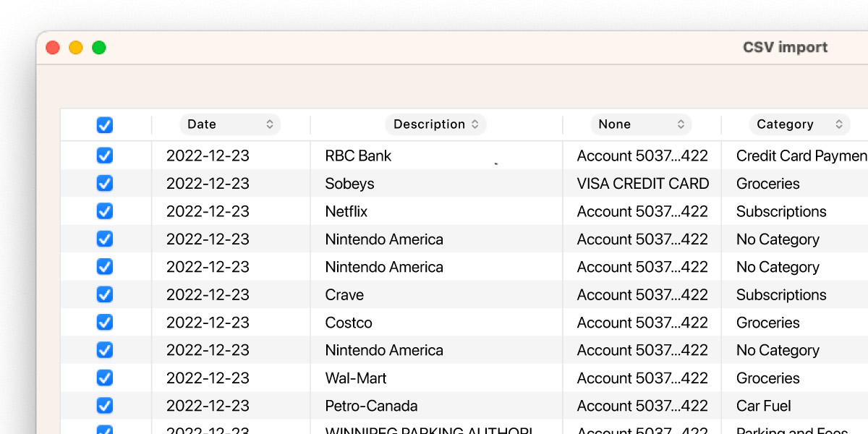Click the date in the Crave row
868x434 pixels.
[x=208, y=294]
